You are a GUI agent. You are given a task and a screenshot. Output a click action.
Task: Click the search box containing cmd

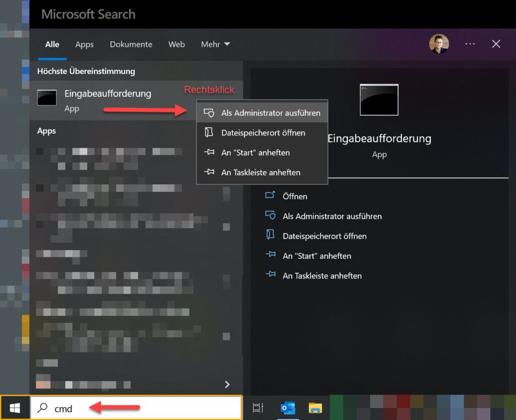click(x=136, y=408)
